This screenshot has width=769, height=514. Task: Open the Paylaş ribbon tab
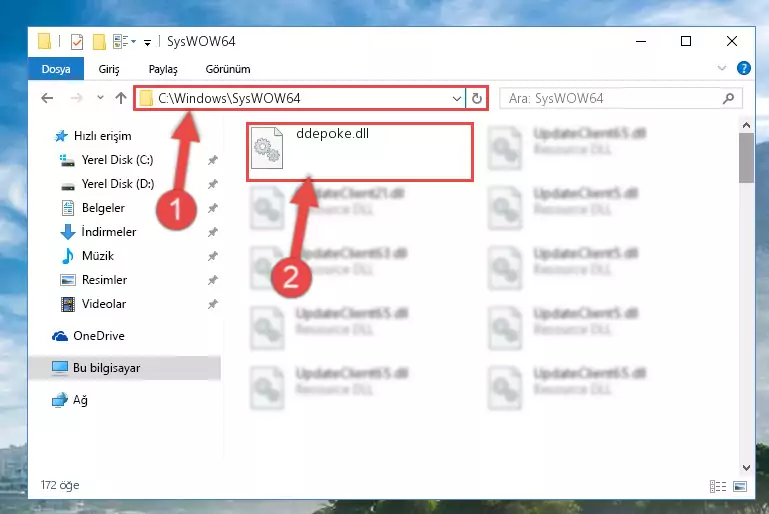tap(163, 69)
